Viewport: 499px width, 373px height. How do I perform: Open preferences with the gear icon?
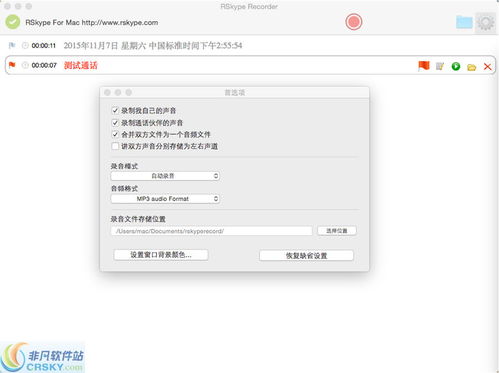point(486,23)
